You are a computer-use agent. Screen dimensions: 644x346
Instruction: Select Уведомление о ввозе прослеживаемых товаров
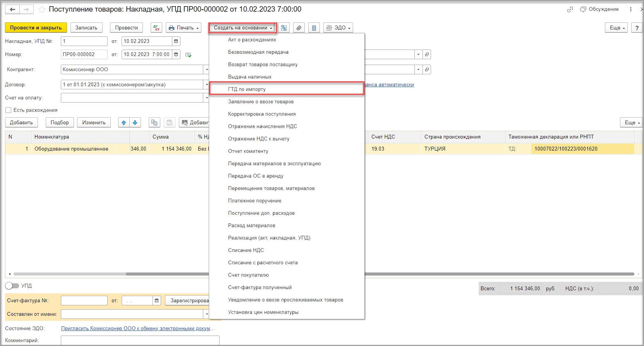[287, 300]
